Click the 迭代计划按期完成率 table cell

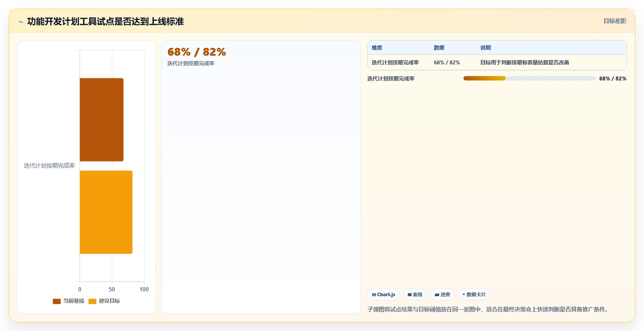(395, 63)
